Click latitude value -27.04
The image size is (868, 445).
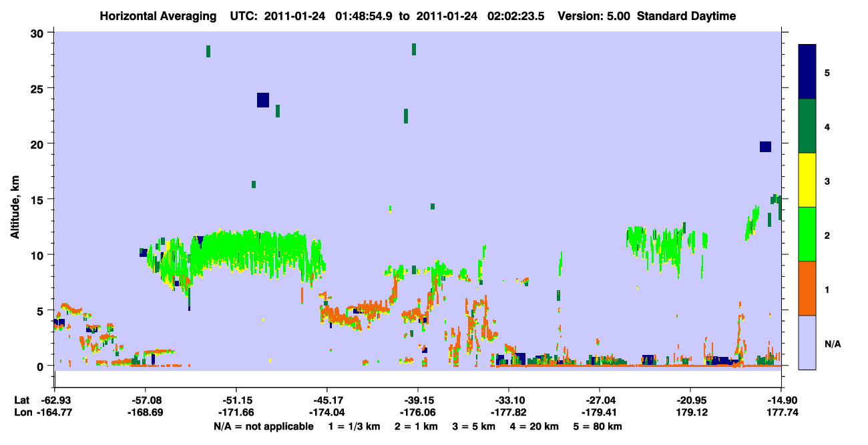click(x=600, y=400)
